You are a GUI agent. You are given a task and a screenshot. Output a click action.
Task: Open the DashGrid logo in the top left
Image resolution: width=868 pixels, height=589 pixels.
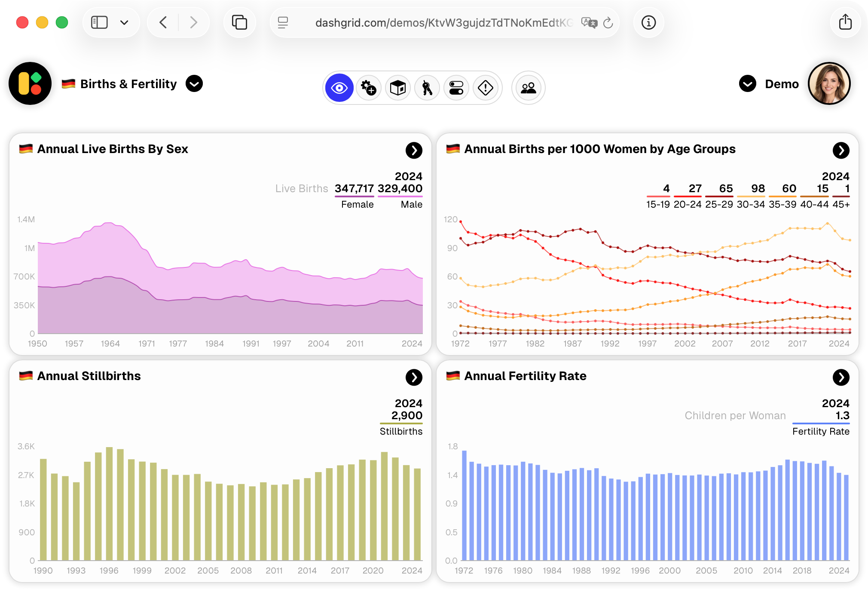click(31, 83)
